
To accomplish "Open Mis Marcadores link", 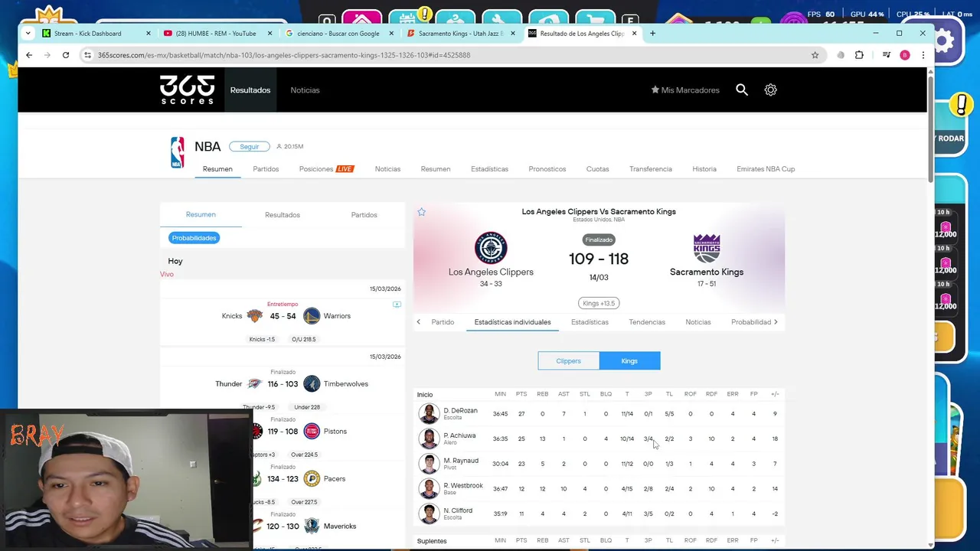I will (x=685, y=90).
